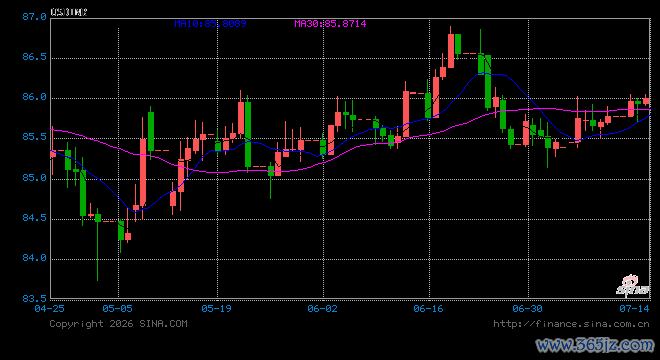Click the 06-02 date label
The width and height of the screenshot is (660, 360).
click(322, 309)
